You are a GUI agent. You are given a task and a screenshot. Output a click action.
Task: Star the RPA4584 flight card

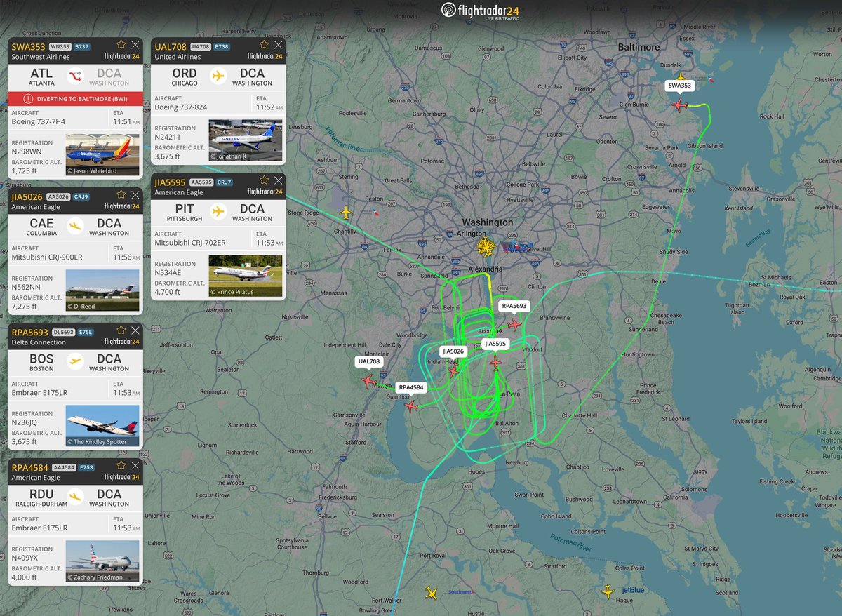pyautogui.click(x=121, y=466)
